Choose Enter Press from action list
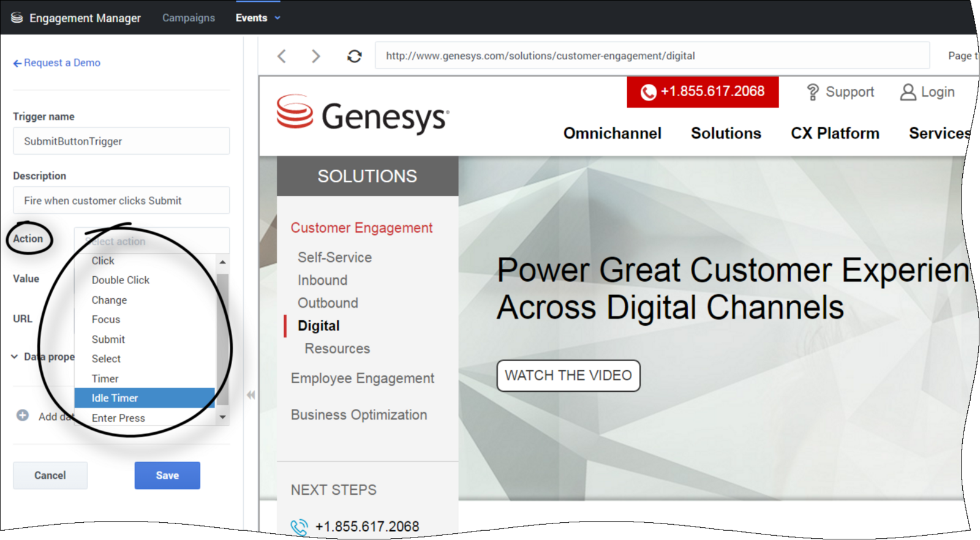Viewport: 980px width, 540px height. point(145,418)
